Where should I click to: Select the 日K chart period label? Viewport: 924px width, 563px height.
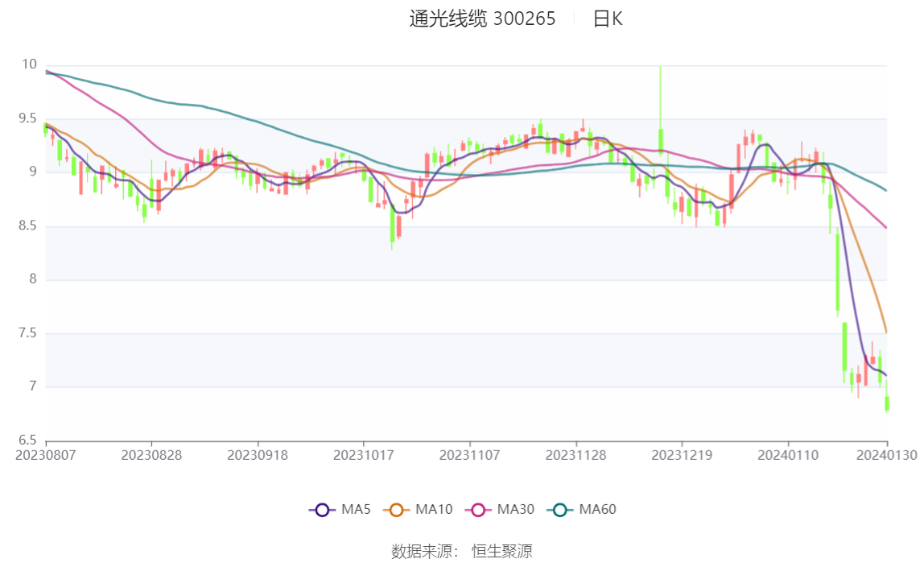tap(608, 19)
